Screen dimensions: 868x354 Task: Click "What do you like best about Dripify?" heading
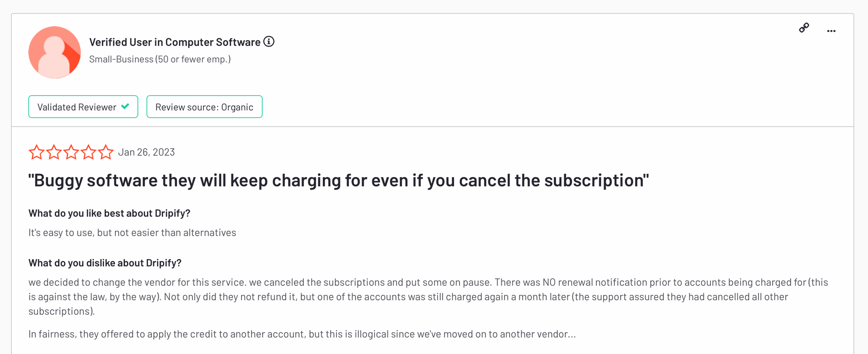(x=109, y=213)
